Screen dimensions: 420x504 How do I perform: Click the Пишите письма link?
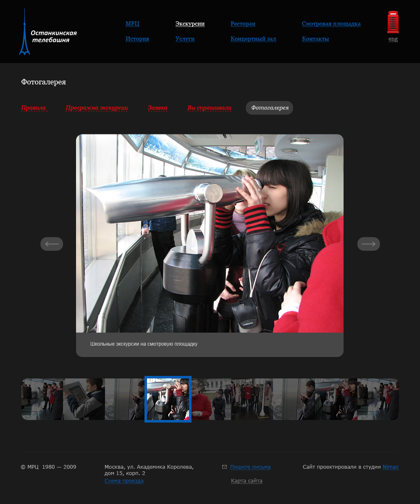250,467
